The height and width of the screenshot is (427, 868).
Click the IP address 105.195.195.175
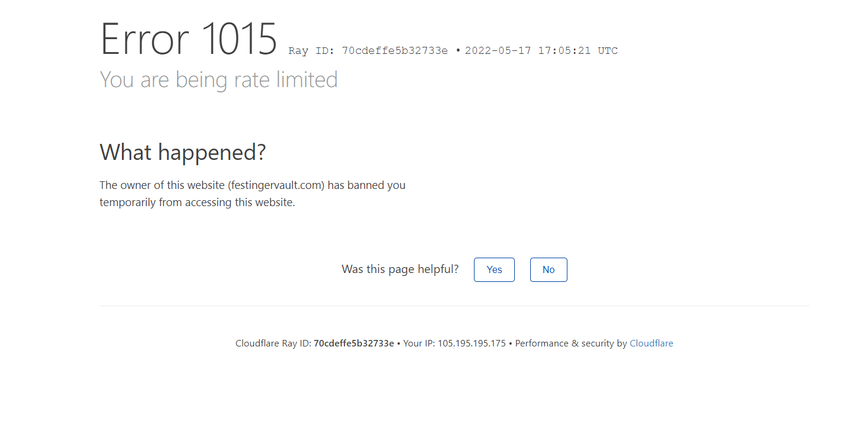[x=472, y=343]
